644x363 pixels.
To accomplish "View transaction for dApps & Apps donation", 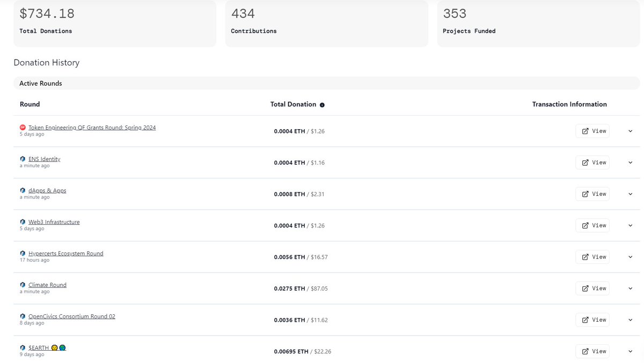I will 592,194.
